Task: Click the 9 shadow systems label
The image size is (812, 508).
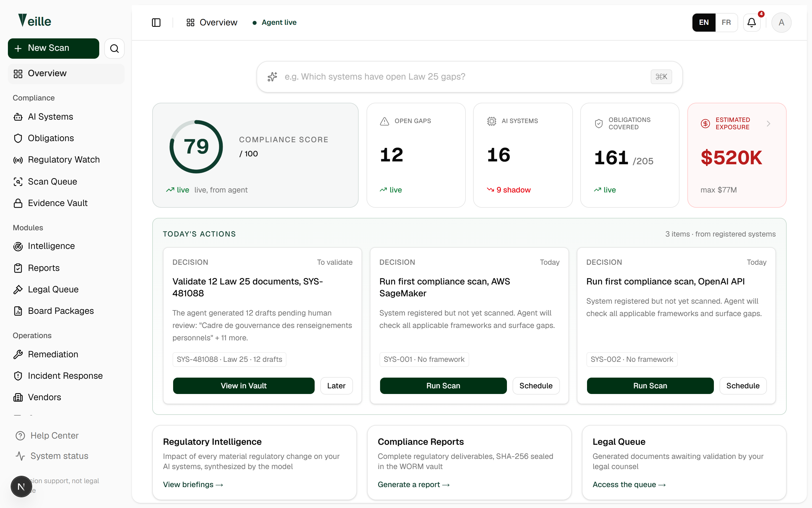Action: (509, 190)
